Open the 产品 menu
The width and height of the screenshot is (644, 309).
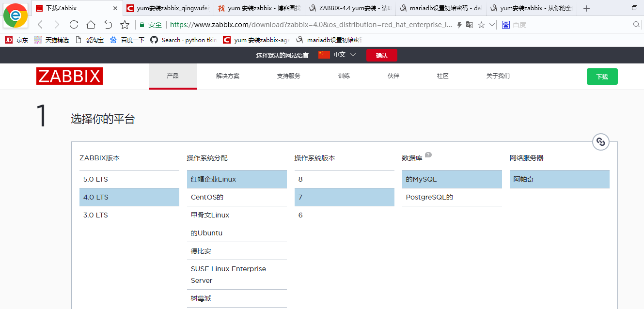click(173, 76)
